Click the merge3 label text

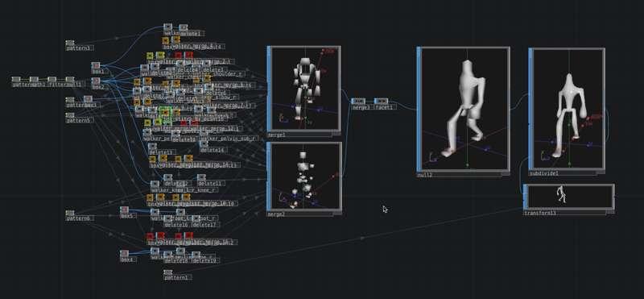[361, 107]
